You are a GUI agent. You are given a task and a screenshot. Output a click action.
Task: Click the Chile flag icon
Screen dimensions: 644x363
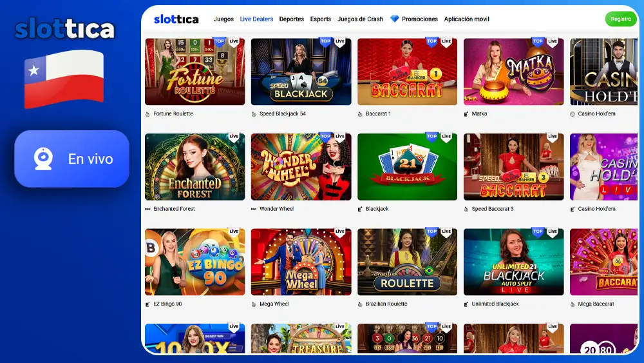pyautogui.click(x=64, y=79)
